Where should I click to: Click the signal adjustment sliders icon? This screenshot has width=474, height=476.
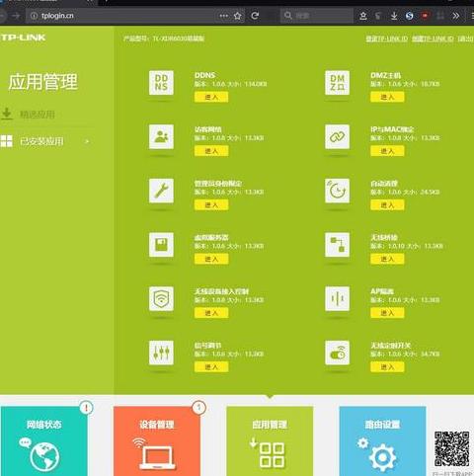click(161, 353)
